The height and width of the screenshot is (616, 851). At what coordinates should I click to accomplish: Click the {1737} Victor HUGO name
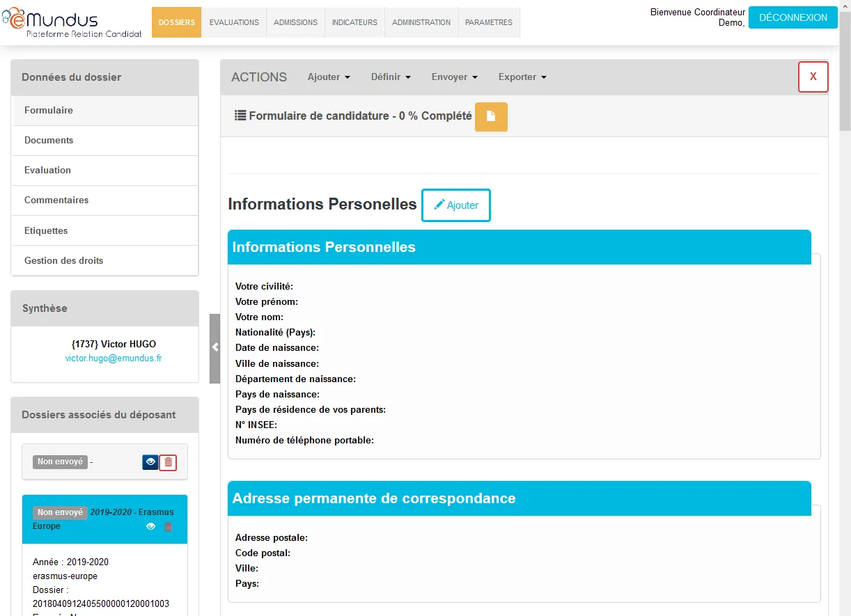point(114,344)
